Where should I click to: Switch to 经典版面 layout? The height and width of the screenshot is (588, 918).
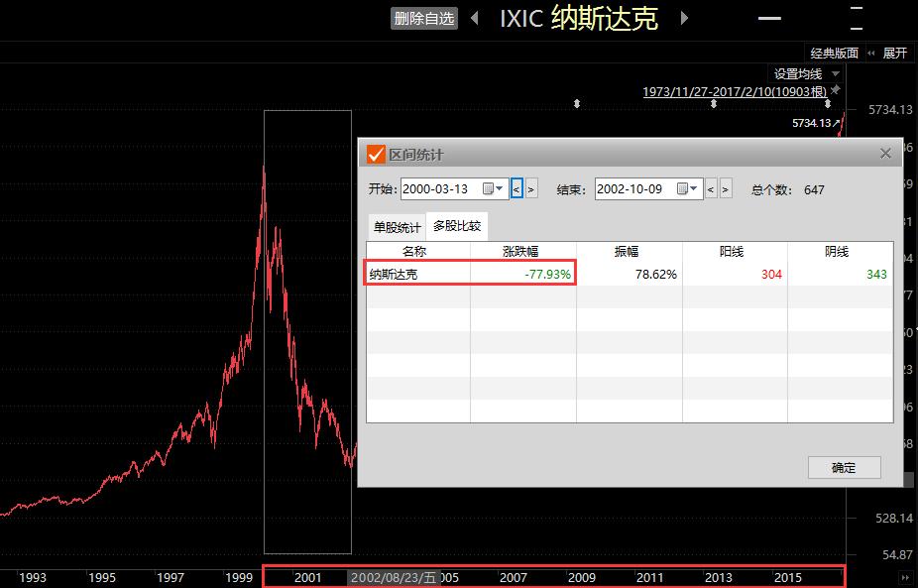coord(834,54)
